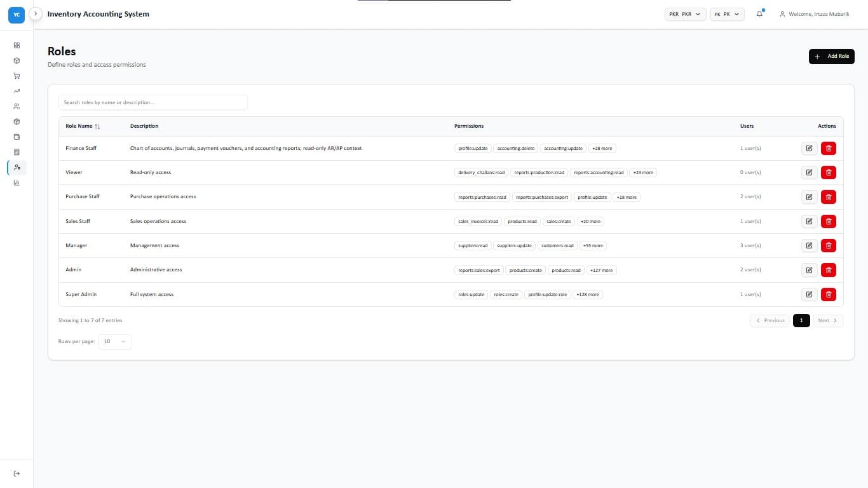This screenshot has width=868, height=488.
Task: Open the rows per page dropdown
Action: tap(115, 341)
